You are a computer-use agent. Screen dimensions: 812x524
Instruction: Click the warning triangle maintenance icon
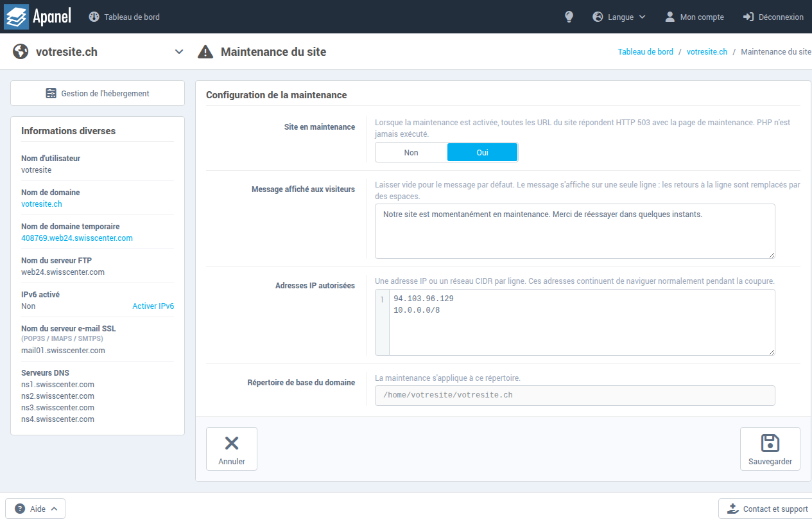(x=205, y=52)
